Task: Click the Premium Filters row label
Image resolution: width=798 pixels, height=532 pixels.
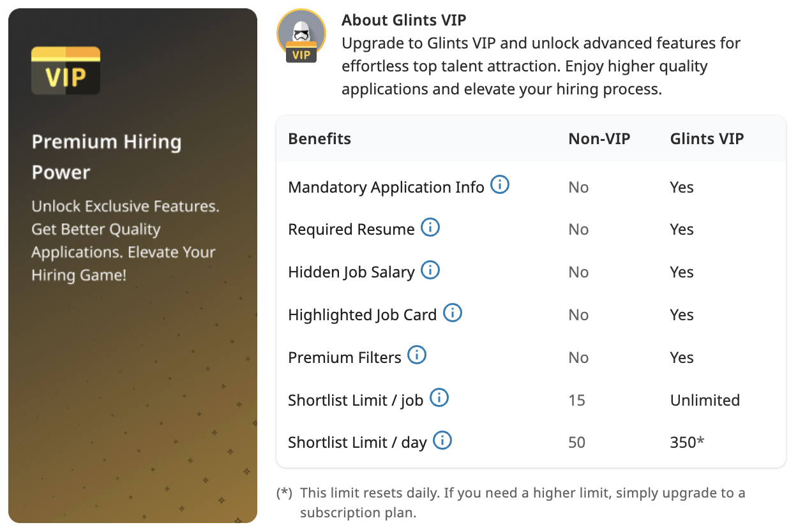Action: point(345,358)
